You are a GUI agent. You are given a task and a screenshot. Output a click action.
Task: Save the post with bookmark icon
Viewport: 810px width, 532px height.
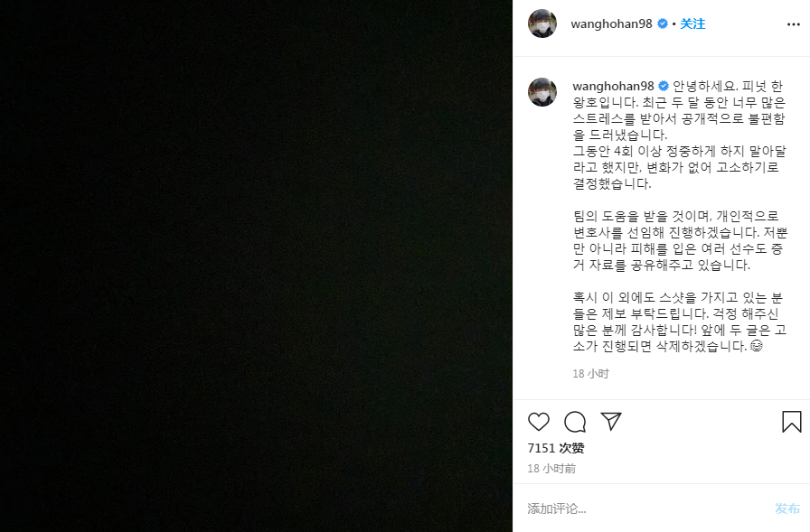pos(791,422)
